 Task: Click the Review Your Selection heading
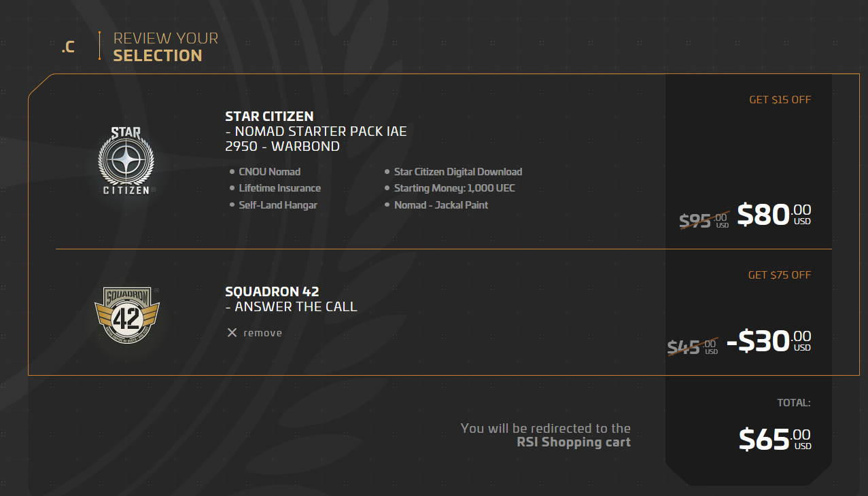[165, 47]
